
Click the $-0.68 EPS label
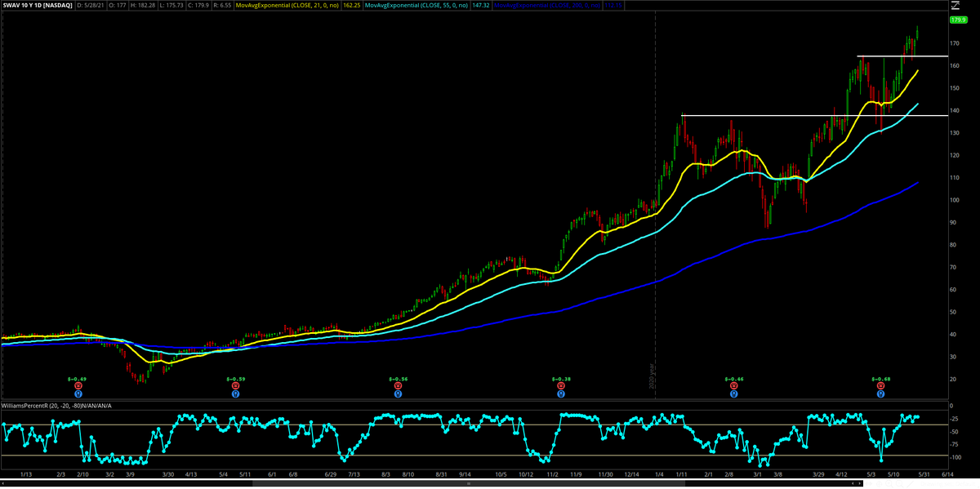point(880,379)
